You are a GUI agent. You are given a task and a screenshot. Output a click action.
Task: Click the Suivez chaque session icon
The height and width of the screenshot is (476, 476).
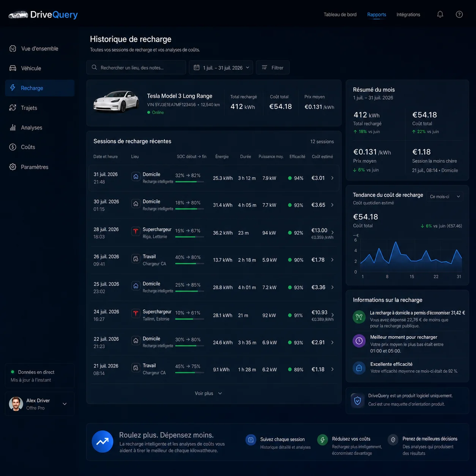tap(251, 440)
